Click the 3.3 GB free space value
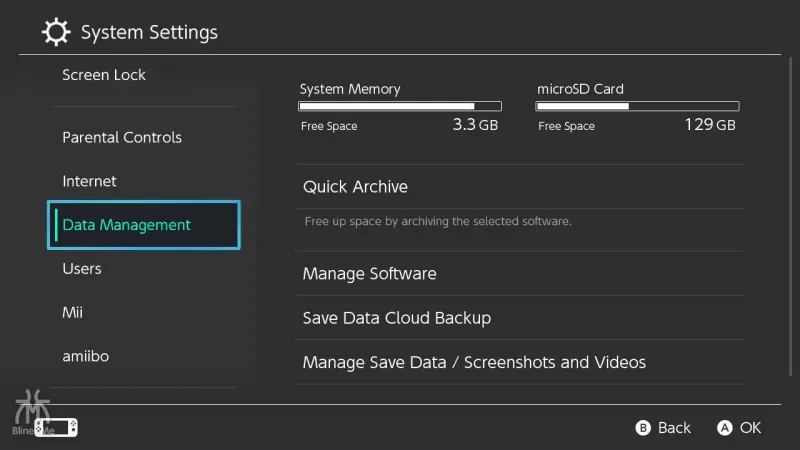 (x=475, y=124)
